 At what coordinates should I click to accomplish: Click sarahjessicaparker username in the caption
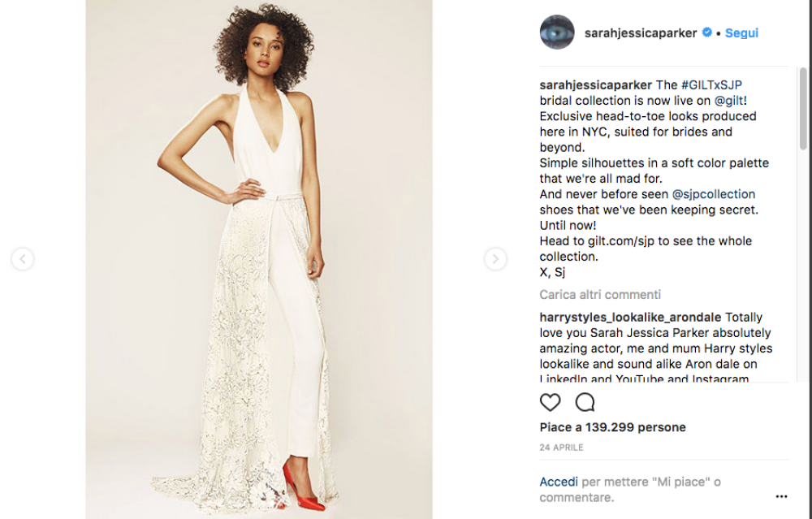pos(595,85)
